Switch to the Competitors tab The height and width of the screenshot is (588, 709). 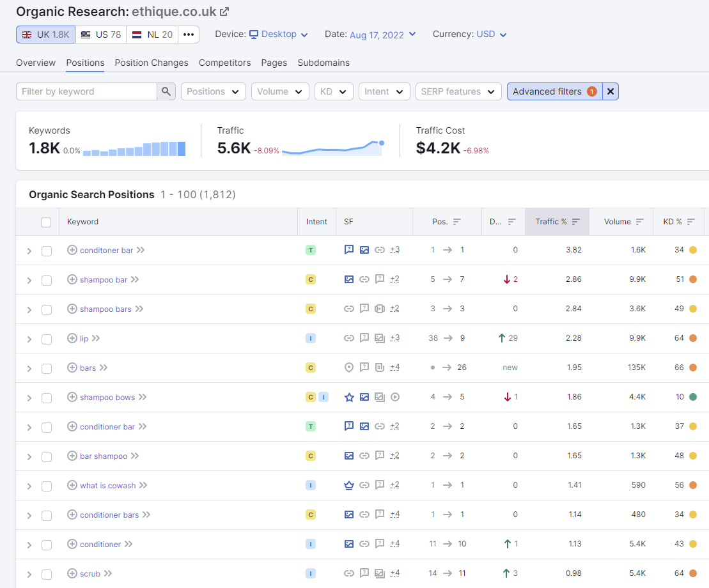(x=224, y=63)
